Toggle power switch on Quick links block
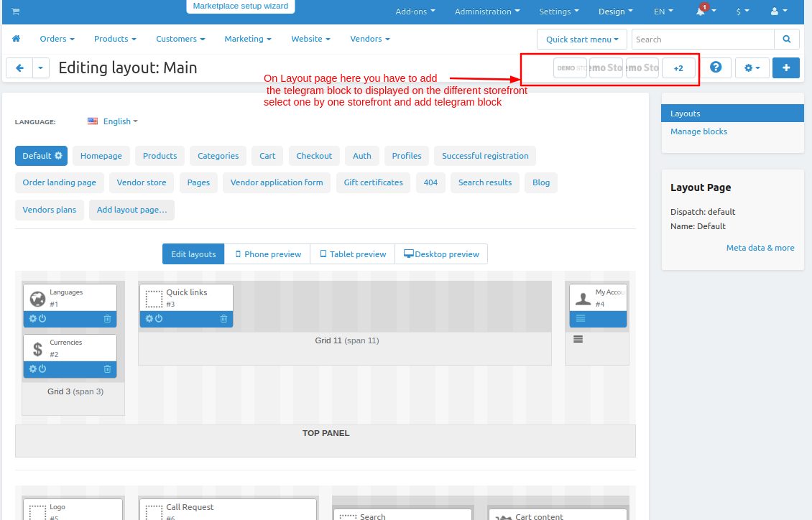The width and height of the screenshot is (812, 520). [x=159, y=319]
